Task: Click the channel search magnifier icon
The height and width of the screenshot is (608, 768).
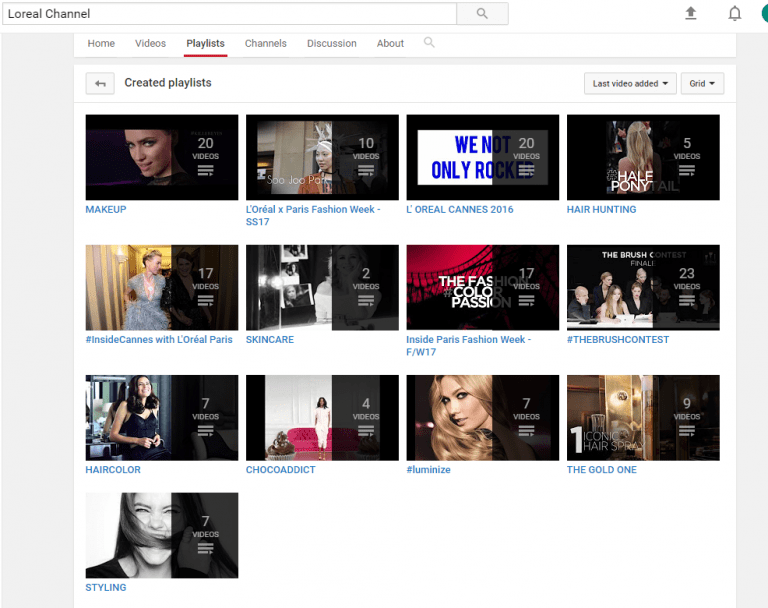Action: (429, 43)
